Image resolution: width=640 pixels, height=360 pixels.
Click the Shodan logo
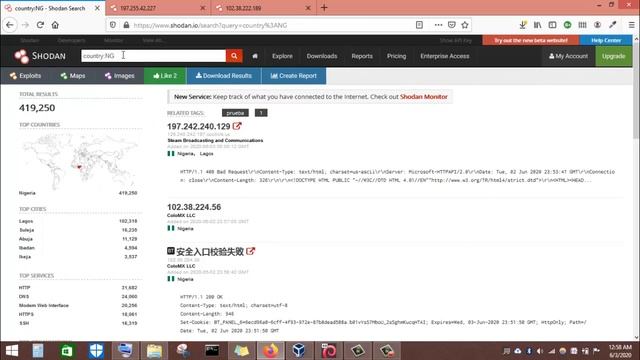(40, 56)
